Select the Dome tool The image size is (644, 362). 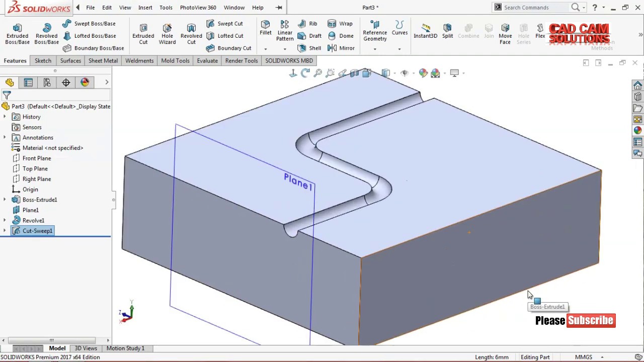340,36
